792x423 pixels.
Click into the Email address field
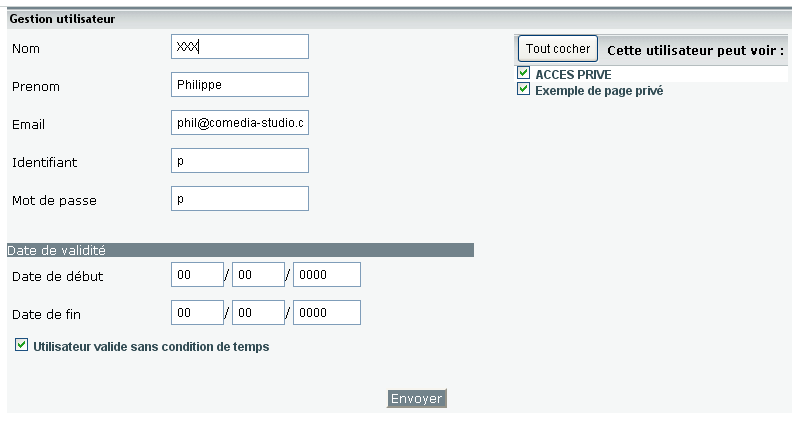click(240, 123)
